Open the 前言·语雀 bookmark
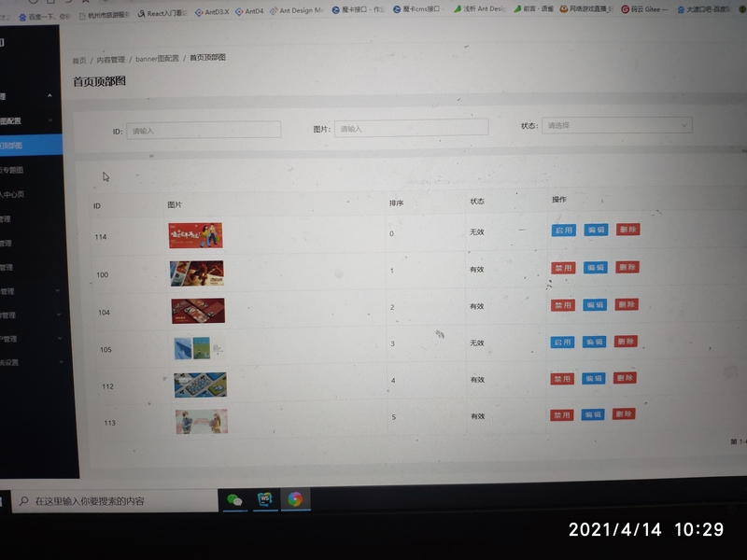 tap(533, 8)
